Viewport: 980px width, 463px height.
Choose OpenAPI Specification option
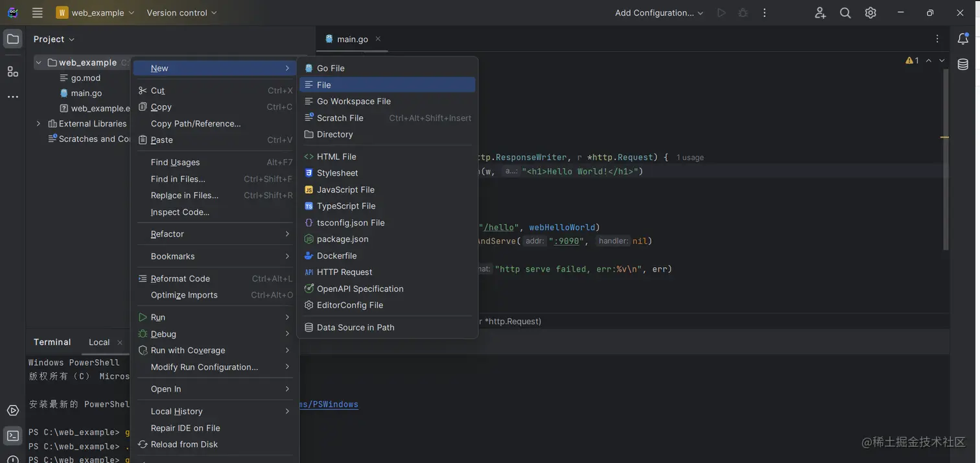point(388,289)
